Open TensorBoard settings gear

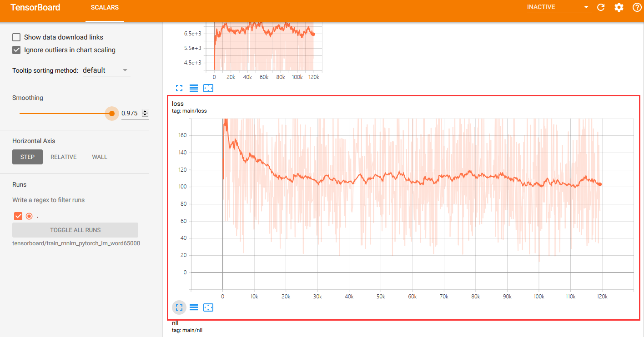619,7
